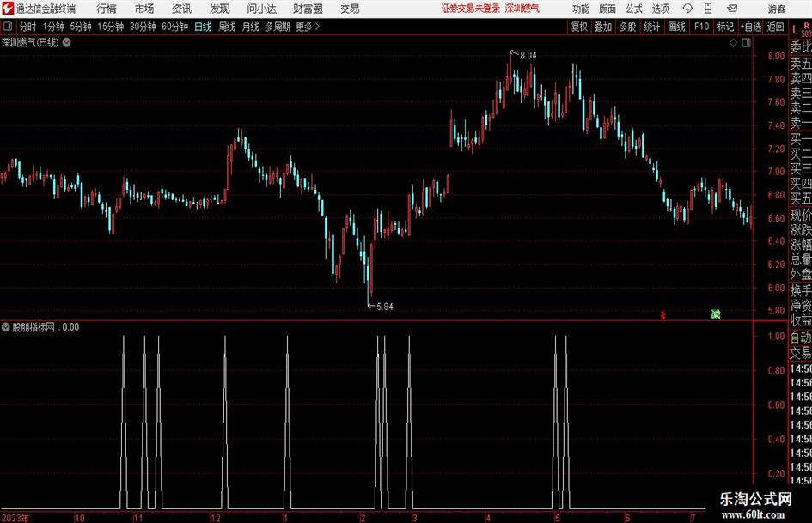Switch to 分时 chart tab
Image resolution: width=812 pixels, height=523 pixels.
(28, 27)
